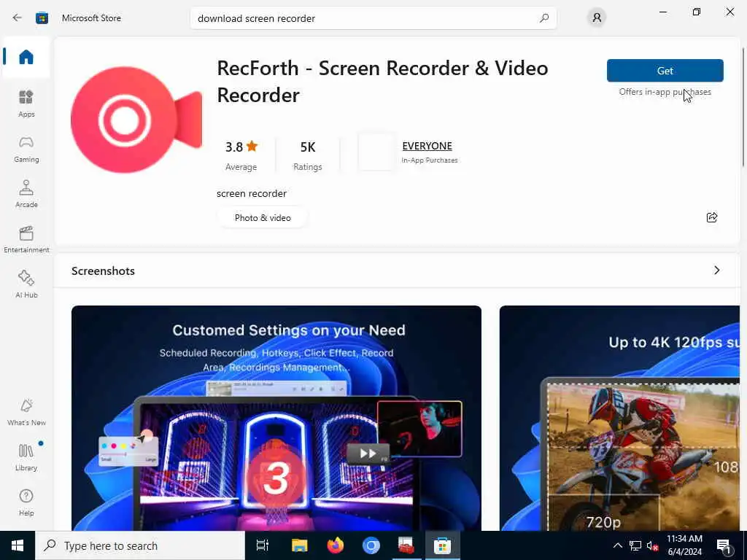The height and width of the screenshot is (560, 747).
Task: Open the Gaming section
Action: pos(26,149)
